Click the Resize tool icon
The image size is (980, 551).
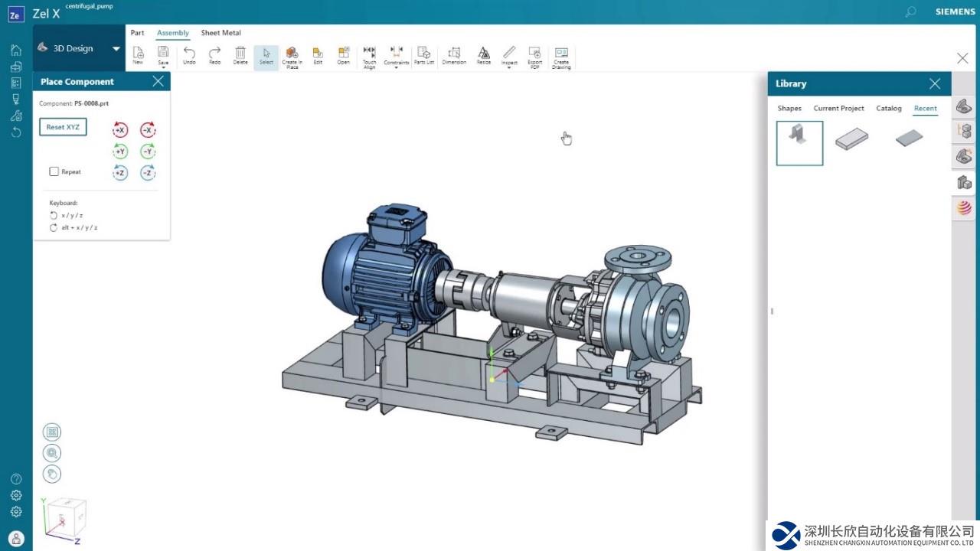(484, 56)
